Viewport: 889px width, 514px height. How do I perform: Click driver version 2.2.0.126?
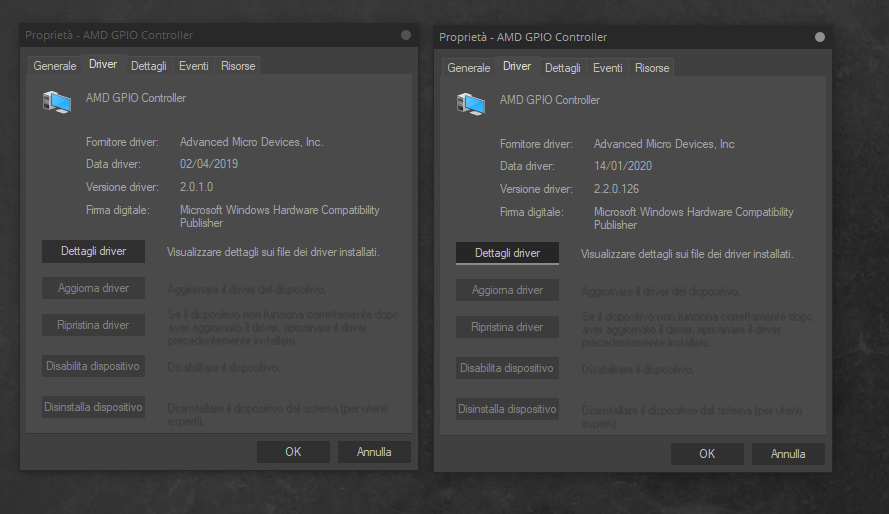pos(616,189)
